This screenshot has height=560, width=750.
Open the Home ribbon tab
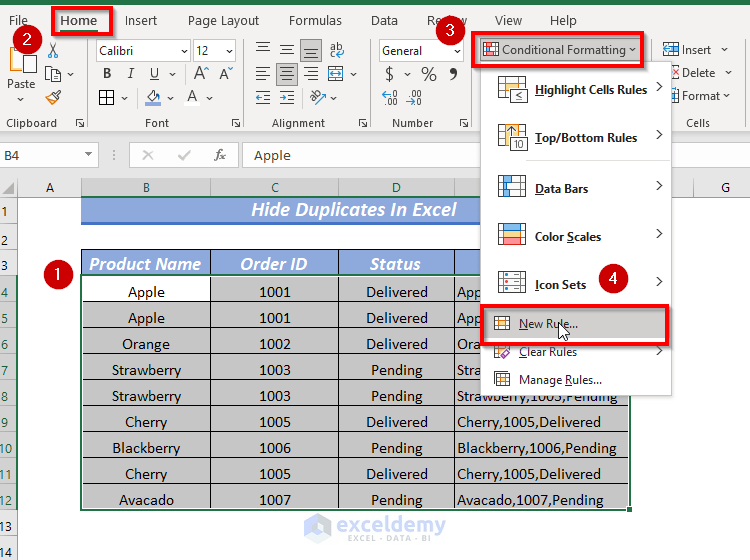point(78,21)
